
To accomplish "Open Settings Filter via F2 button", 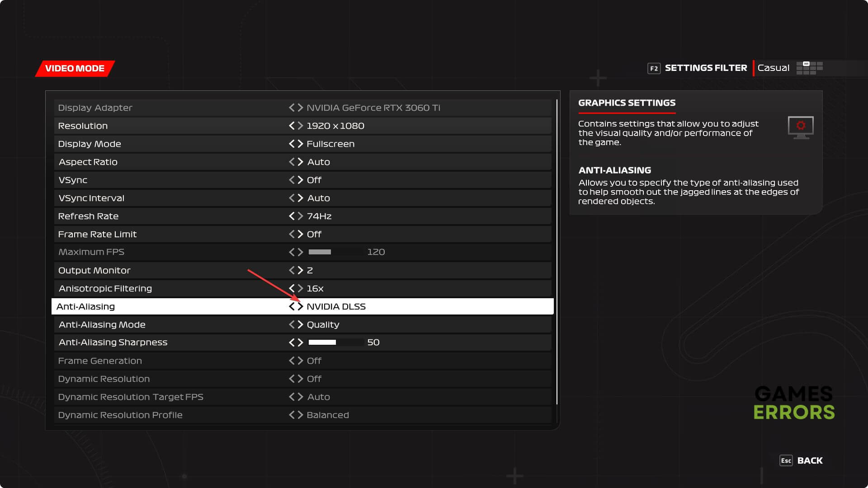I will point(654,68).
